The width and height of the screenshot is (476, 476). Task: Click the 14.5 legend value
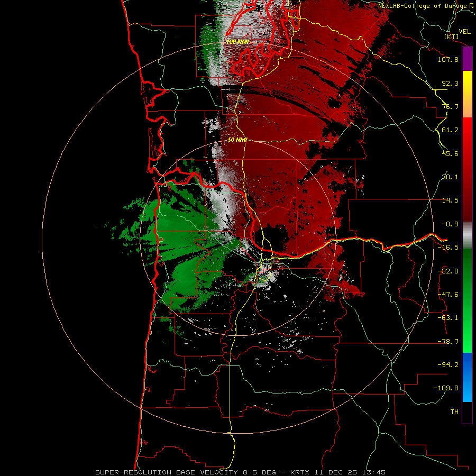(x=450, y=200)
